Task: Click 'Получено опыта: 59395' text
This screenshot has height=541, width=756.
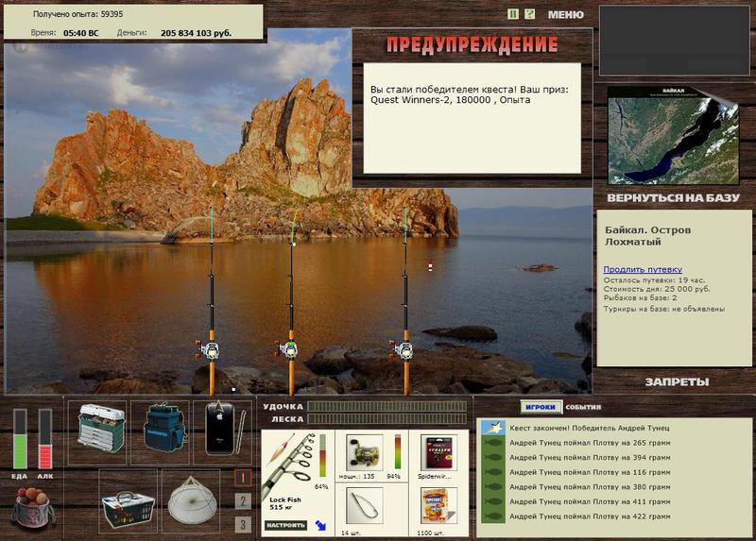Action: (77, 14)
